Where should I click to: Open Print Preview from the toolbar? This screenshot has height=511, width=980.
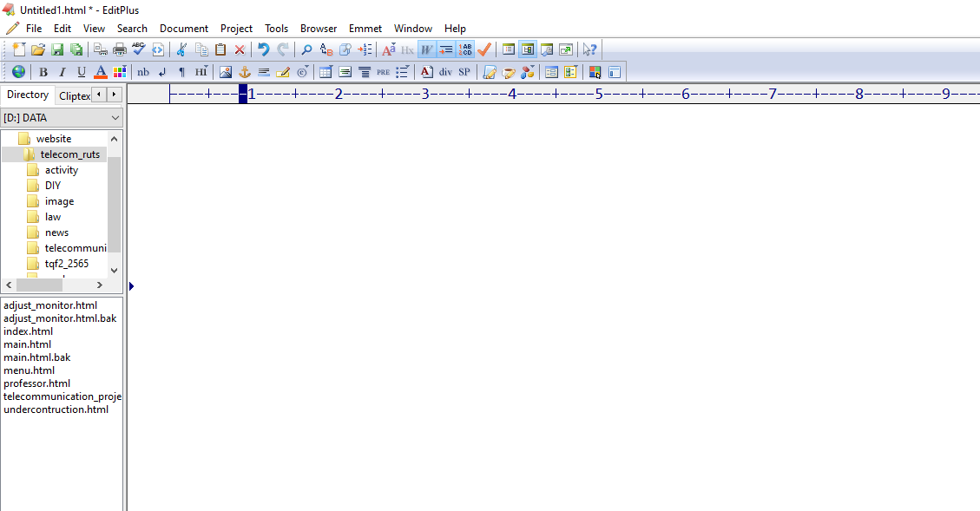click(x=100, y=49)
